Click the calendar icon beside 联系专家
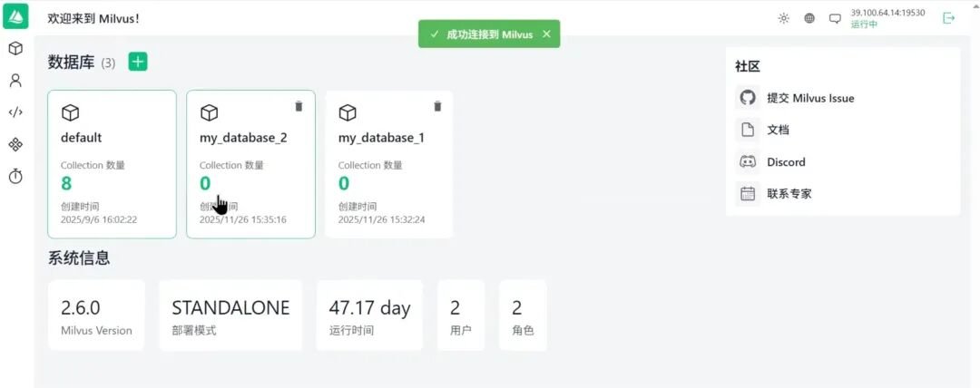Image resolution: width=980 pixels, height=388 pixels. 748,194
